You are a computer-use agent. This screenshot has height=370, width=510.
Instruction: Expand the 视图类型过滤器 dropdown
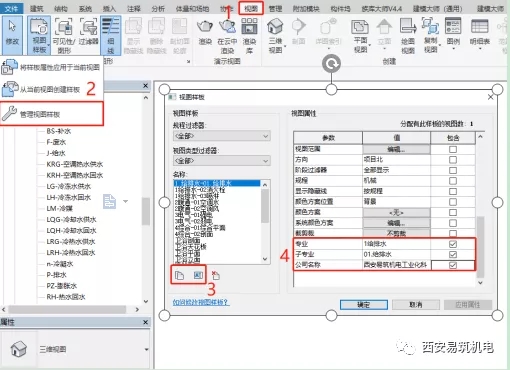pyautogui.click(x=222, y=161)
